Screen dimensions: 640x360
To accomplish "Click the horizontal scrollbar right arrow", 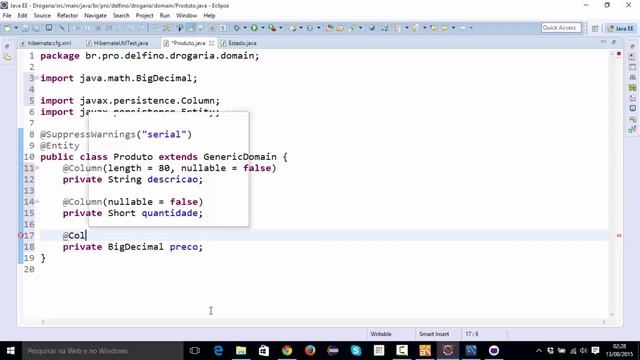I will click(604, 322).
